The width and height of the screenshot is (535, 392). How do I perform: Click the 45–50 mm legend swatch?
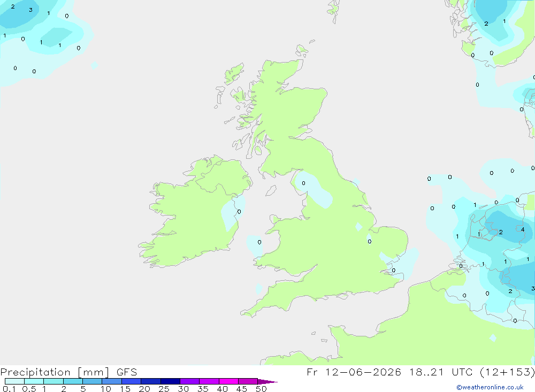[248, 381]
